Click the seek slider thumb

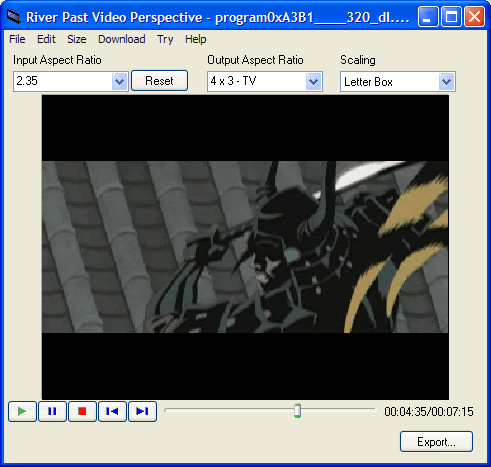tap(298, 410)
